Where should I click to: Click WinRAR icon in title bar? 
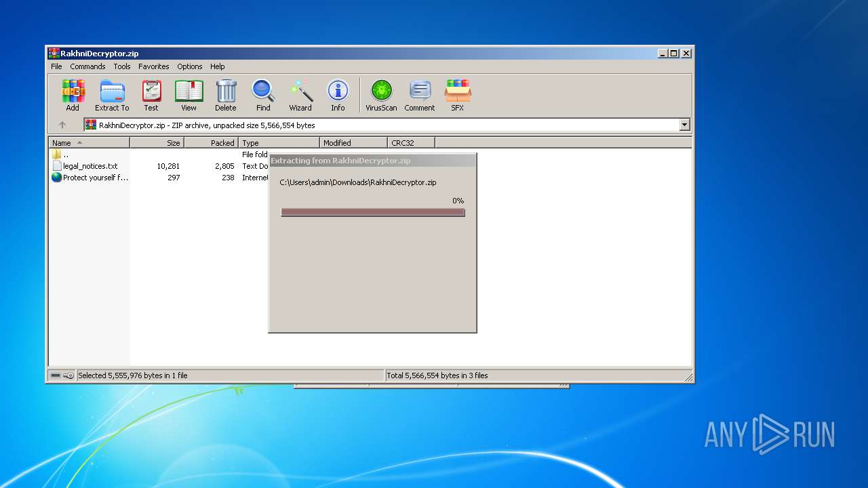pos(54,53)
